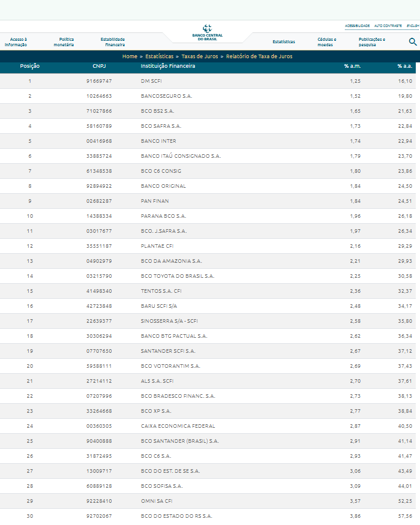Screen dimensions: 420x525
Task: Select BANCO BTG PACTUAL S.A. name
Action: tap(174, 336)
